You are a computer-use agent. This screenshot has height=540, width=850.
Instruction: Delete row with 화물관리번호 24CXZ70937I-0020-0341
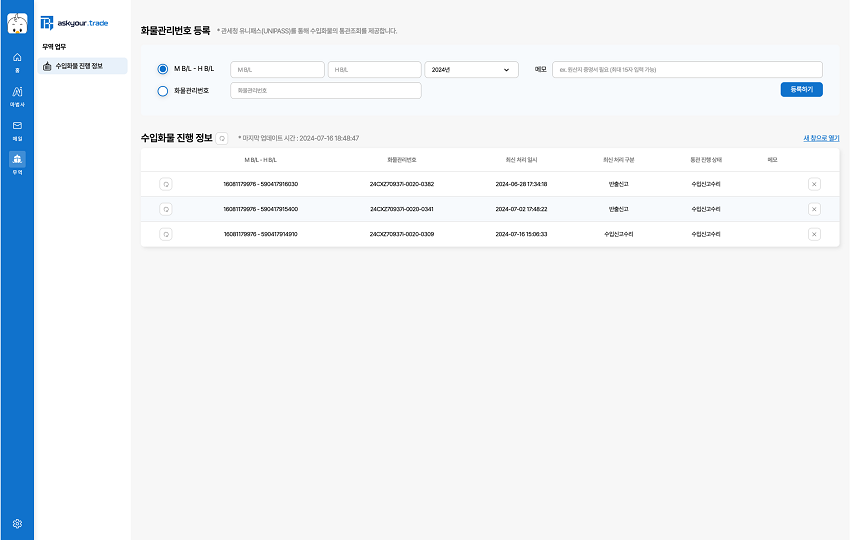pyautogui.click(x=813, y=209)
